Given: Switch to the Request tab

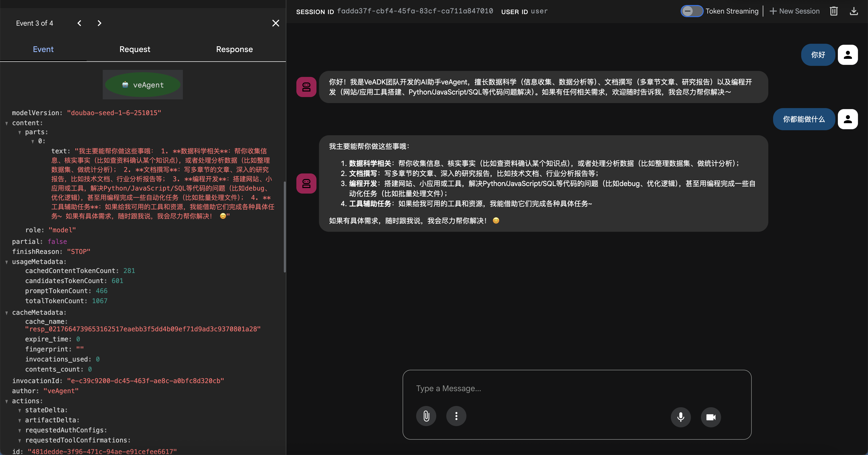Looking at the screenshot, I should tap(135, 49).
